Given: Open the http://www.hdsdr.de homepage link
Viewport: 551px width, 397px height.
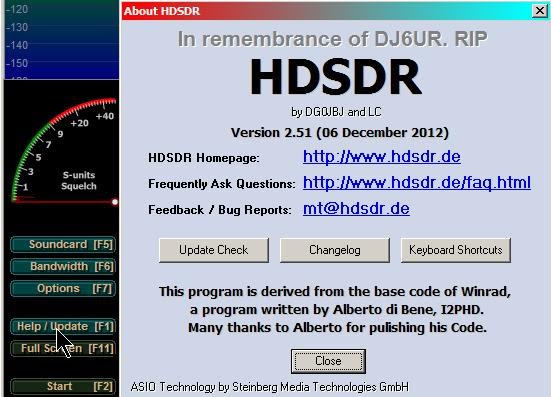Looking at the screenshot, I should (382, 157).
